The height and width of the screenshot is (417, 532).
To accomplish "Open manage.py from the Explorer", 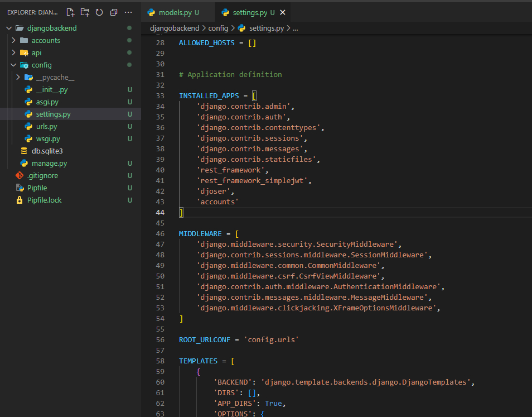I will [x=49, y=163].
